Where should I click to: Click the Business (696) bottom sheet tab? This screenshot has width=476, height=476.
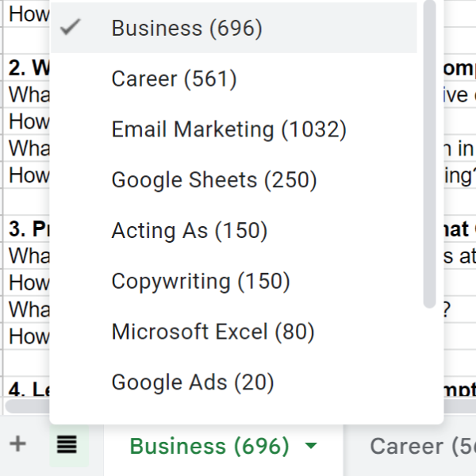click(x=209, y=446)
